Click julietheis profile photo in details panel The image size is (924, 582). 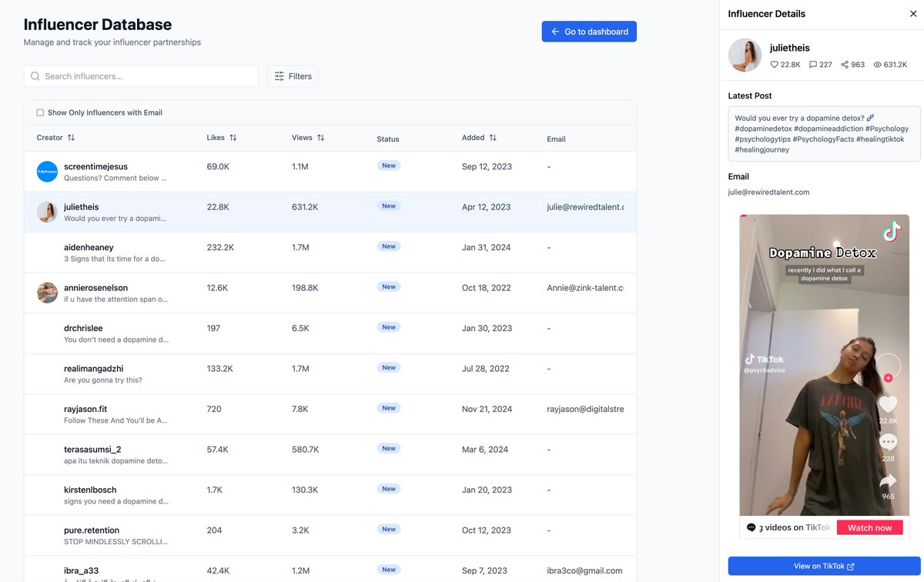tap(745, 55)
